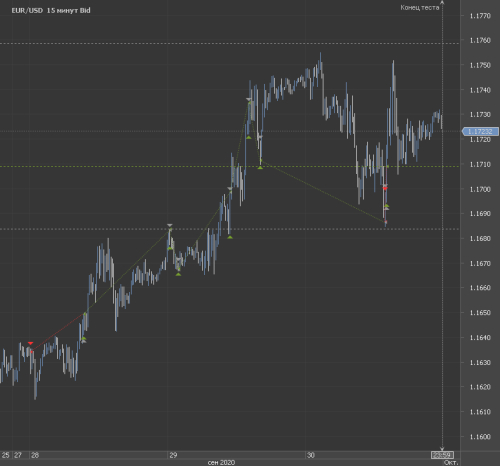Click the 23:59 time label on the axis

(442, 455)
